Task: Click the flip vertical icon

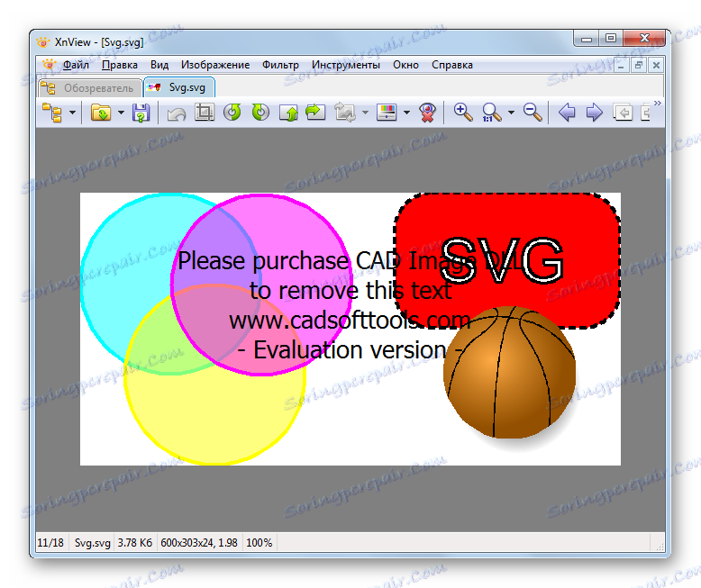Action: point(288,113)
